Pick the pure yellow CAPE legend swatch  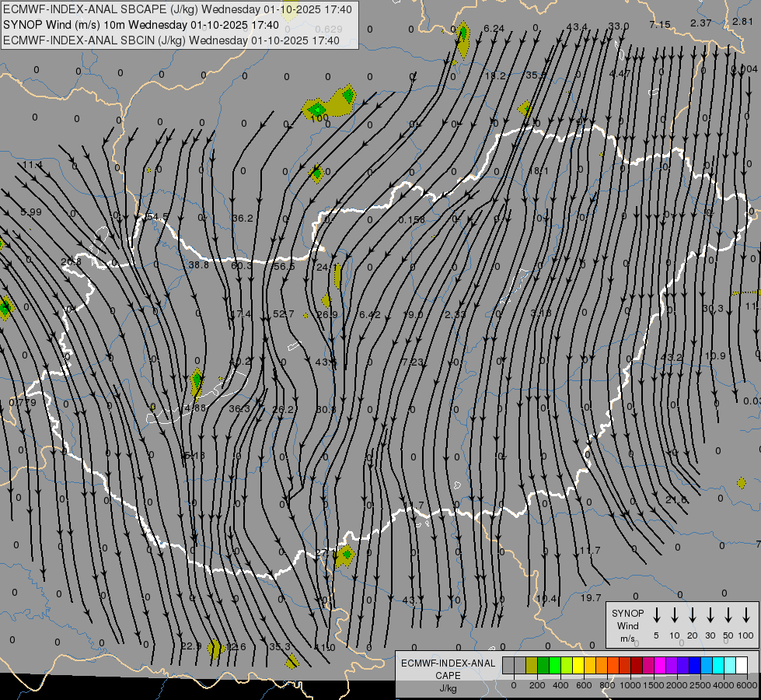[x=578, y=666]
